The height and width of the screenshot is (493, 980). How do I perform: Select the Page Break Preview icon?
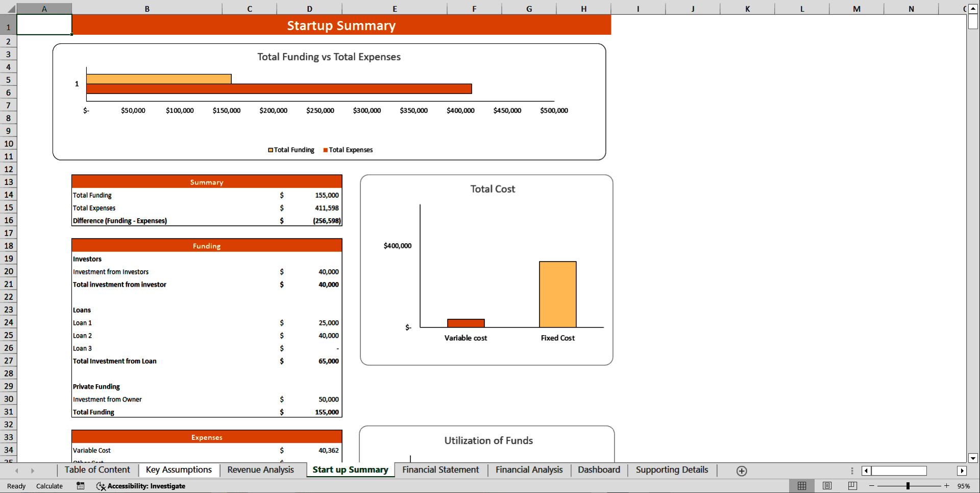pyautogui.click(x=852, y=486)
